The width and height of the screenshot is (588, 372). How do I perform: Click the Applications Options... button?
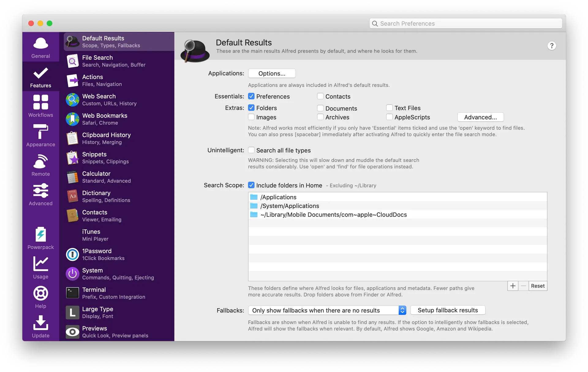click(x=272, y=73)
